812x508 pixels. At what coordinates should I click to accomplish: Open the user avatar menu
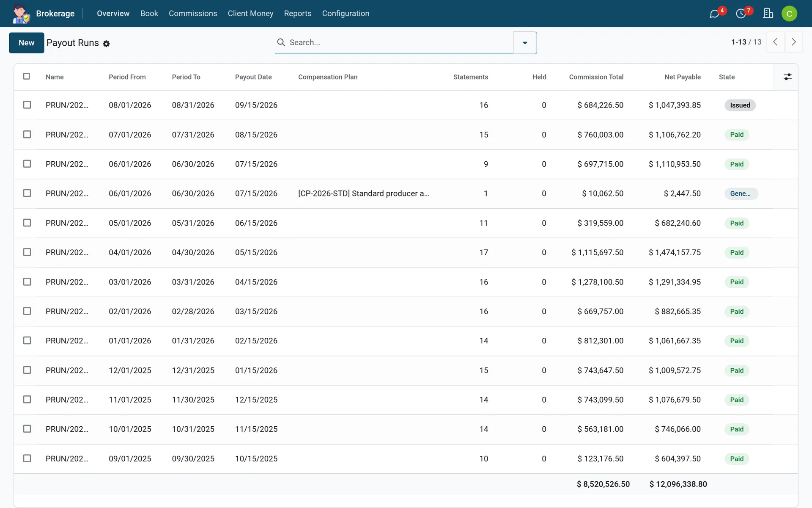(789, 14)
